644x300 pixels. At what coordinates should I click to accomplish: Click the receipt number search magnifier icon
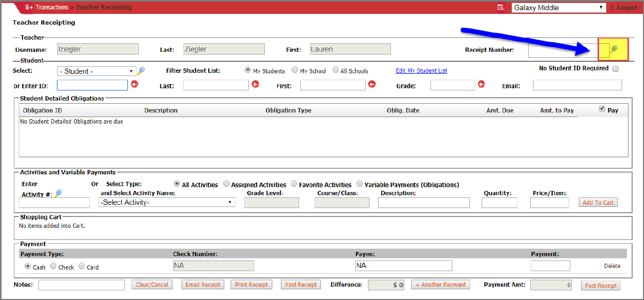614,49
